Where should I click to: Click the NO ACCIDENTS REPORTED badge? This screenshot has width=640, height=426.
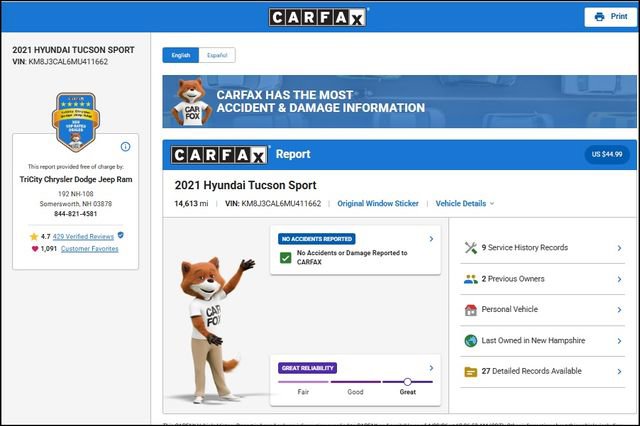point(317,239)
